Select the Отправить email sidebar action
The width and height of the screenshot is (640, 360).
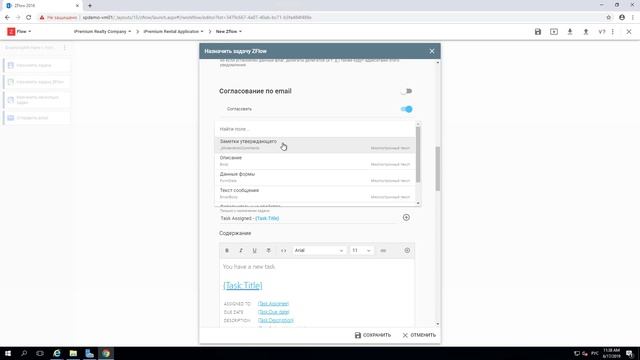click(x=37, y=118)
